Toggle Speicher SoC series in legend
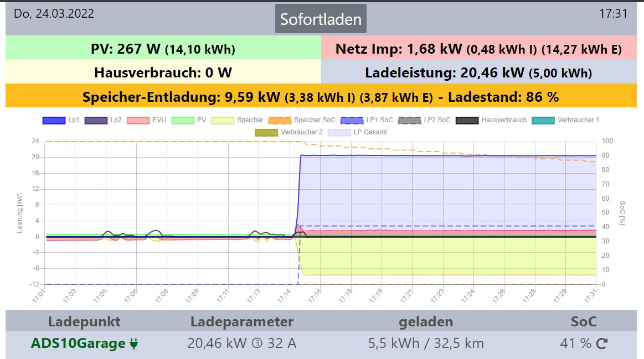This screenshot has height=359, width=644. (x=301, y=120)
